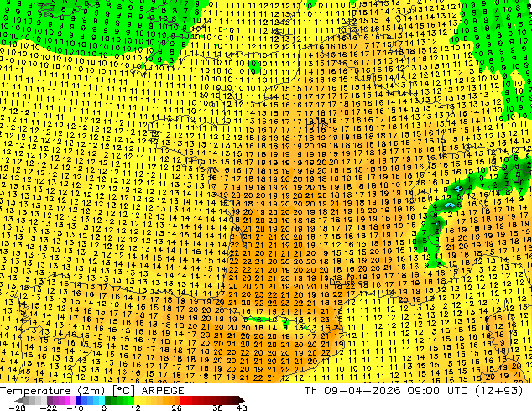
Task: Click the '26' legend scale label
Action: 176,408
